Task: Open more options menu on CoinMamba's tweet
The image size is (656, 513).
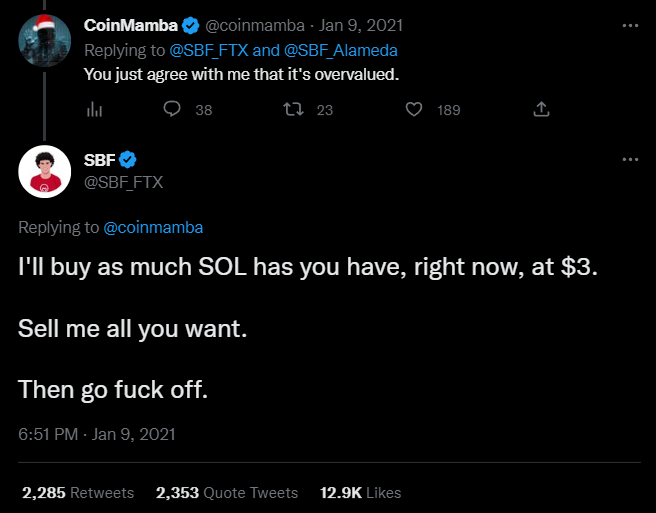Action: 628,24
